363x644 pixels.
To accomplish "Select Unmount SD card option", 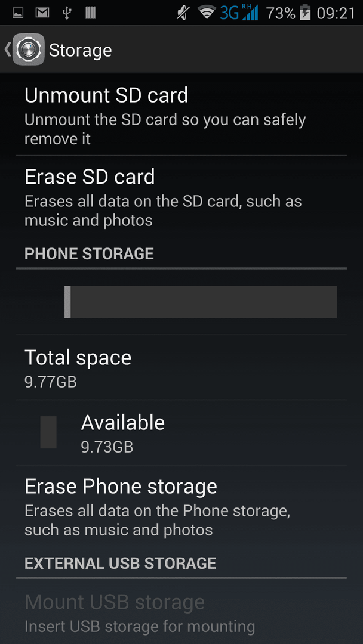I will [181, 114].
